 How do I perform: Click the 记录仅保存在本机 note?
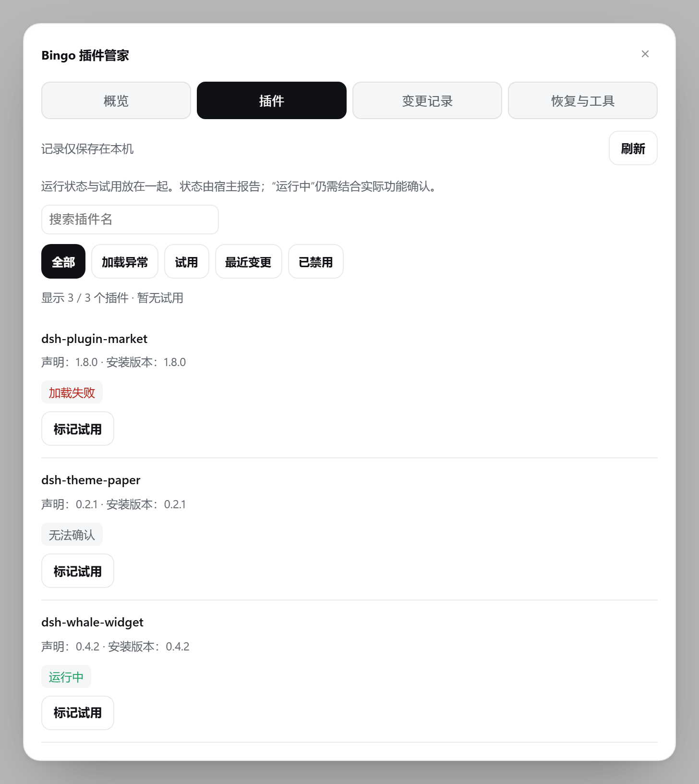(x=87, y=149)
